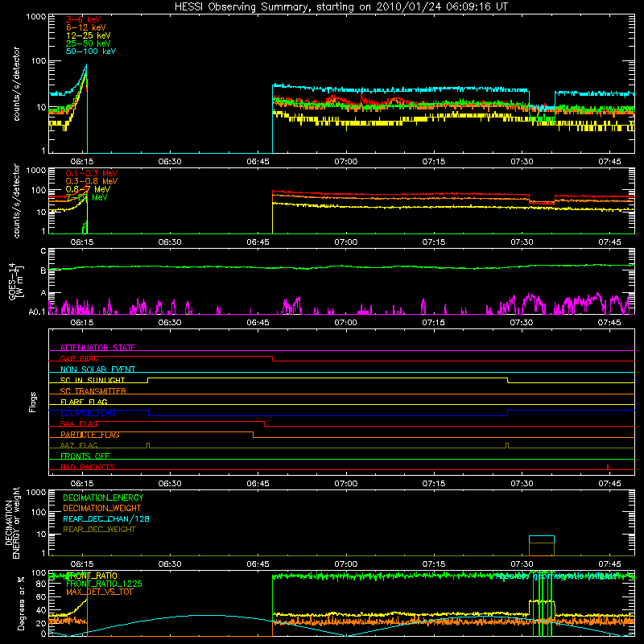This screenshot has height=644, width=644.
Task: Select the ECLIPSE_FLAG label
Action: [88, 413]
